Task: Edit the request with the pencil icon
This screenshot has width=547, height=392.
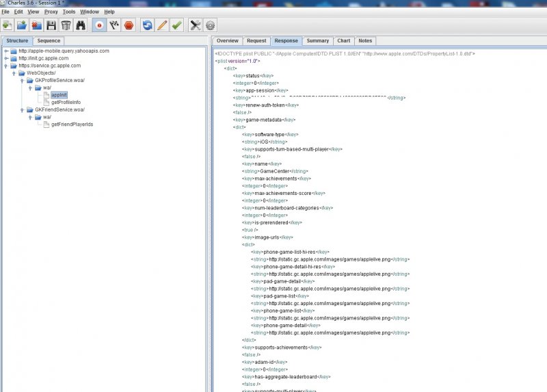Action: (162, 25)
